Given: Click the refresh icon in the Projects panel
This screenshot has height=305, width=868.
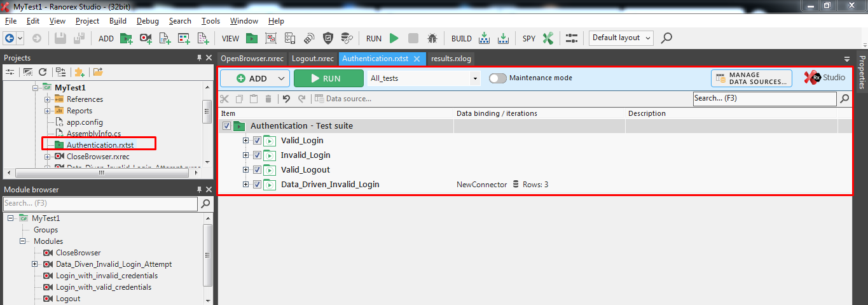Looking at the screenshot, I should (x=43, y=72).
